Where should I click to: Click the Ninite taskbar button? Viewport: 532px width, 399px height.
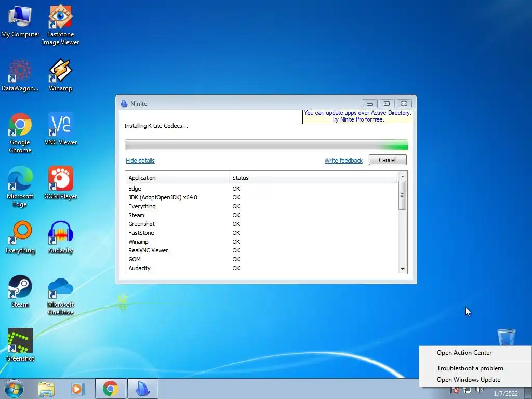tap(142, 389)
